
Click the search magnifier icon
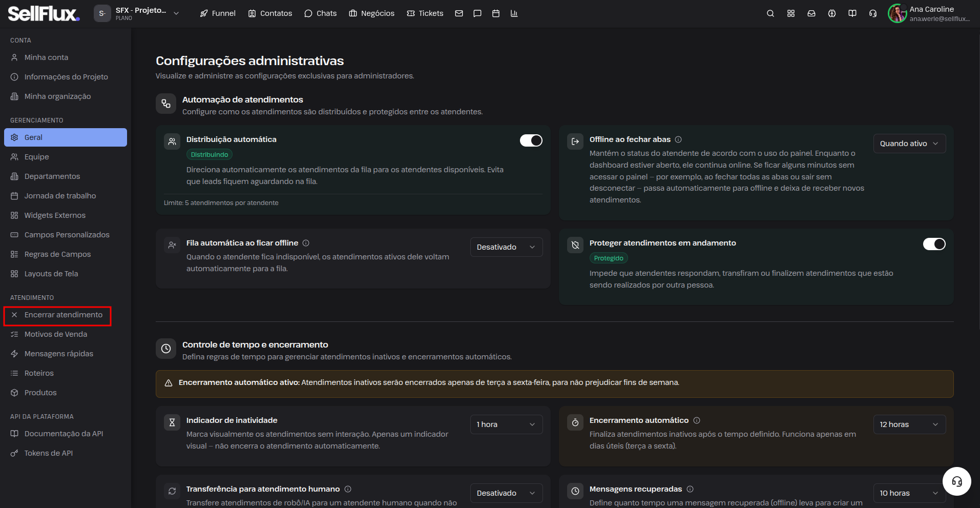tap(770, 13)
